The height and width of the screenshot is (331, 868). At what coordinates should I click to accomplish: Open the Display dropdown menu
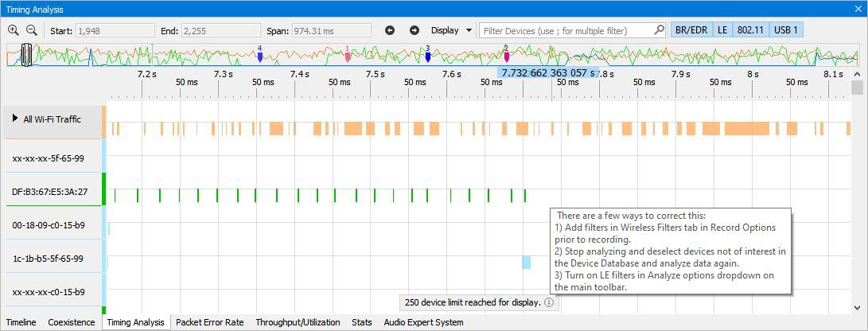(451, 30)
